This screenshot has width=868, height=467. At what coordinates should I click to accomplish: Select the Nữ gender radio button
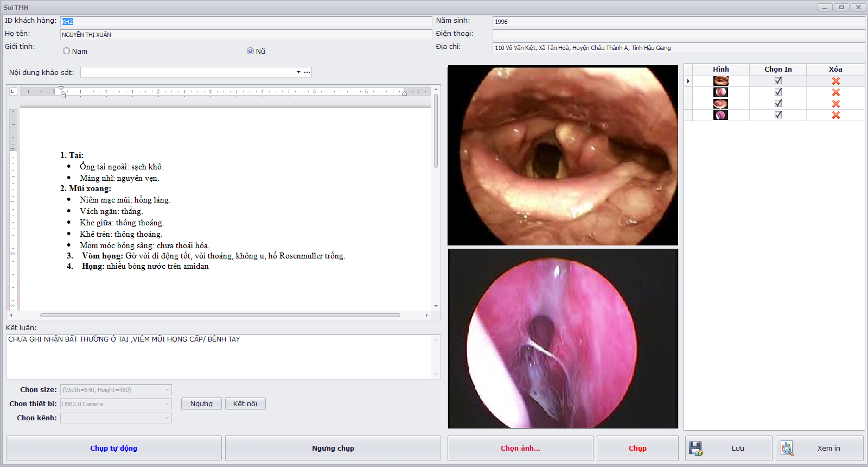(x=250, y=51)
